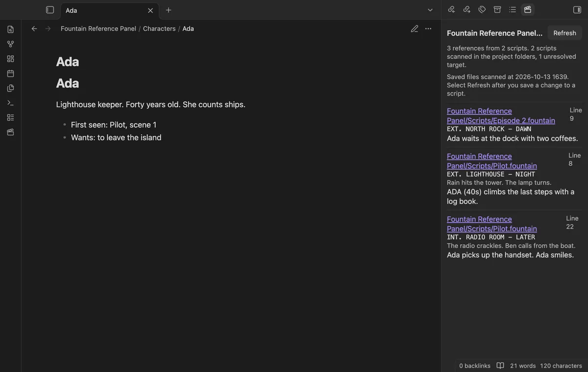Viewport: 588px width, 372px height.
Task: Open the more options three-dot menu
Action: pos(428,29)
